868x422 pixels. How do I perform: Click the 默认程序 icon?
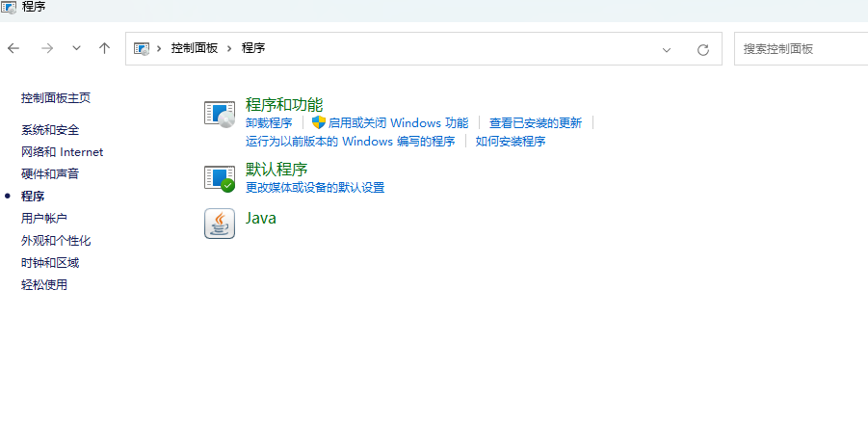[x=220, y=178]
